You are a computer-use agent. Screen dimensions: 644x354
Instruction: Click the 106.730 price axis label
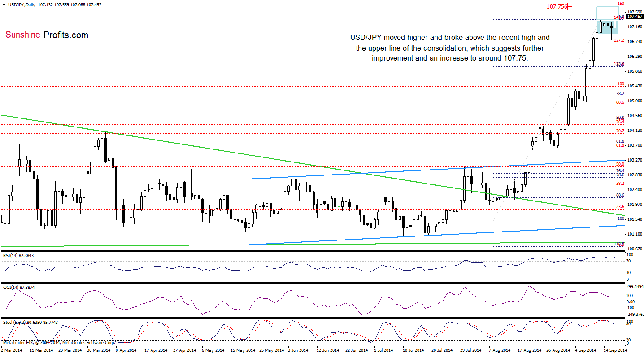(x=635, y=41)
